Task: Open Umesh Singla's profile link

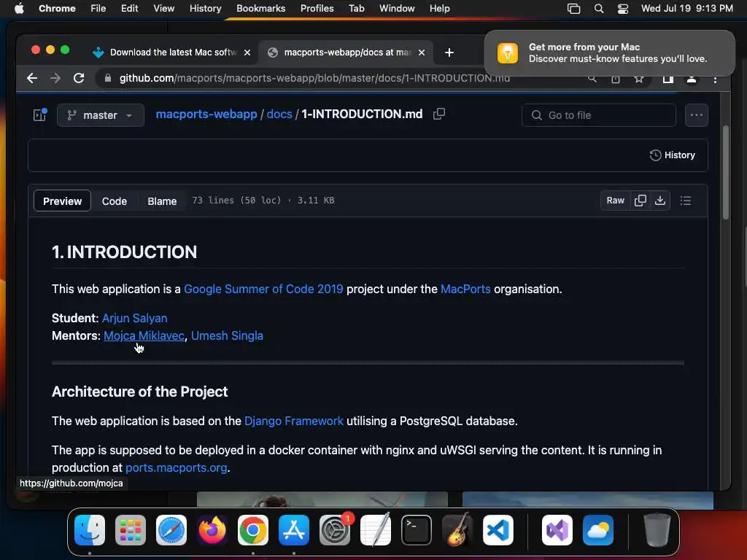Action: pyautogui.click(x=227, y=335)
